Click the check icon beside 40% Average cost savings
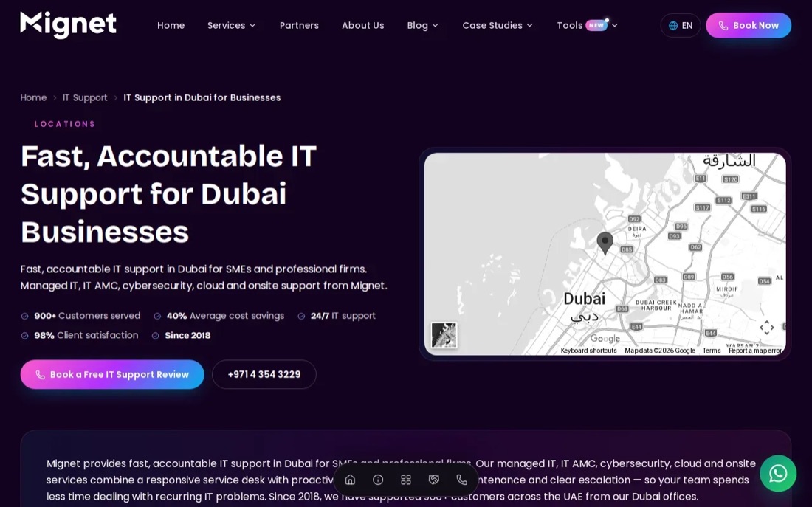 (x=157, y=316)
